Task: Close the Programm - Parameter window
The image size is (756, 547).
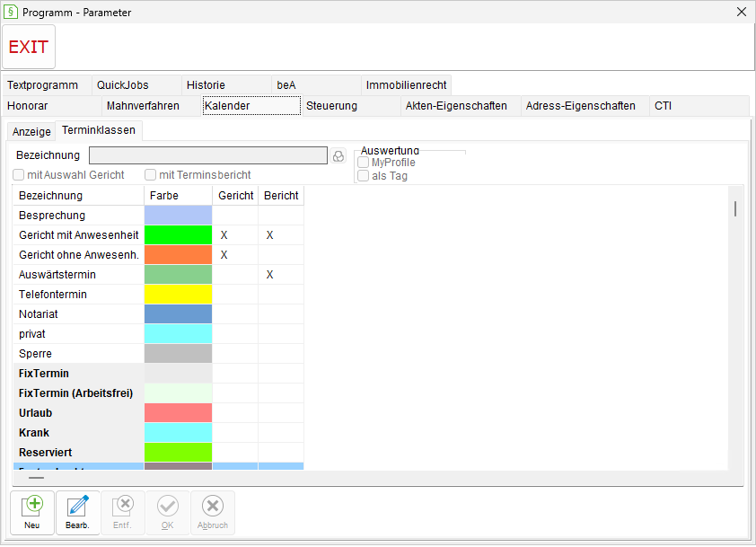Action: [x=742, y=12]
